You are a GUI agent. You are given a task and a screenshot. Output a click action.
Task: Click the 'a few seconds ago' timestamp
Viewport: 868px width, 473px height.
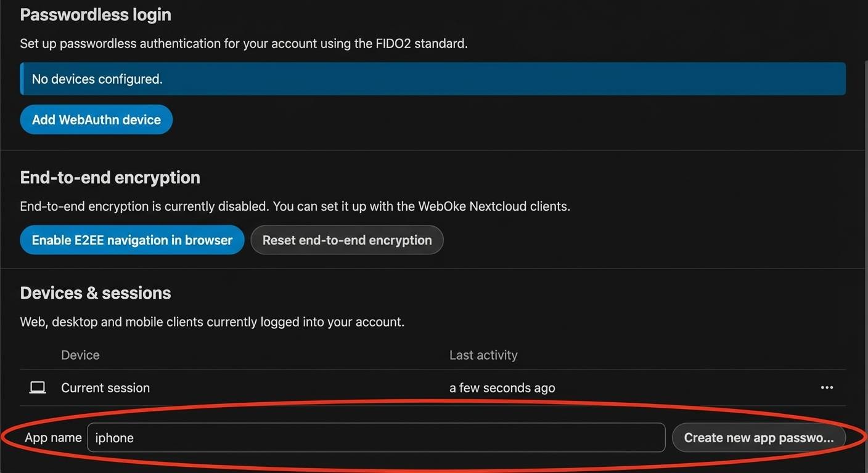pyautogui.click(x=502, y=388)
